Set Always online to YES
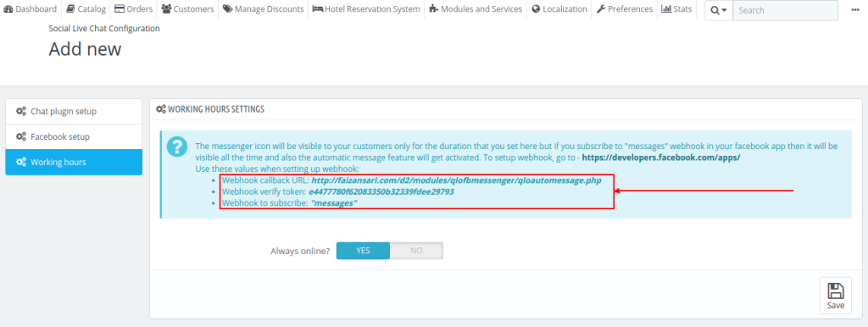868x327 pixels. pyautogui.click(x=363, y=251)
